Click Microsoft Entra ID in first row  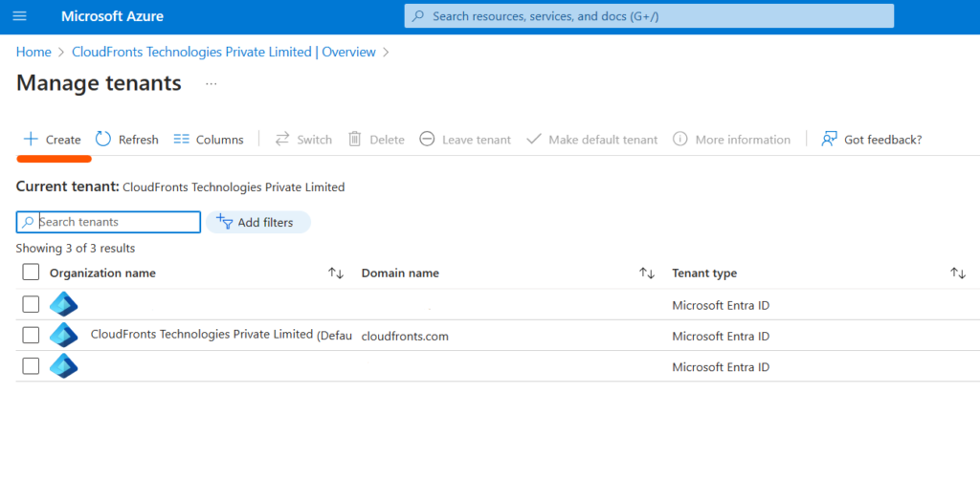(x=721, y=306)
